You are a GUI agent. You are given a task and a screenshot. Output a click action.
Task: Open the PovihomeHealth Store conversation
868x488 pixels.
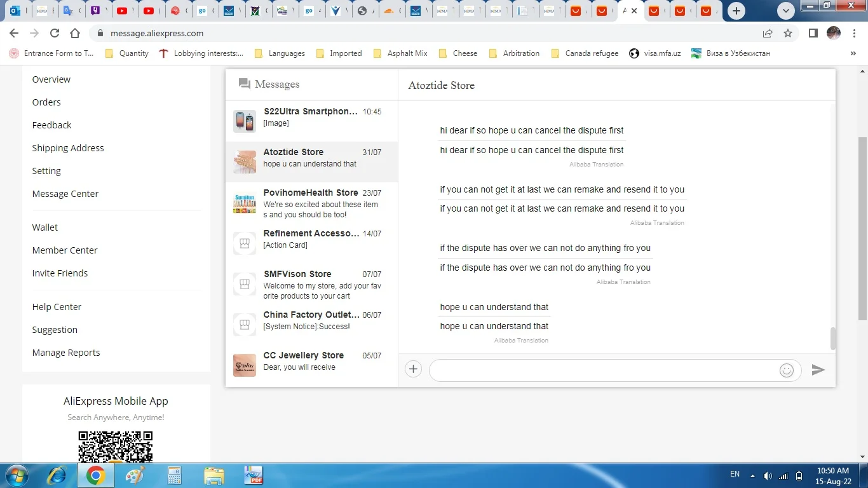(x=311, y=203)
